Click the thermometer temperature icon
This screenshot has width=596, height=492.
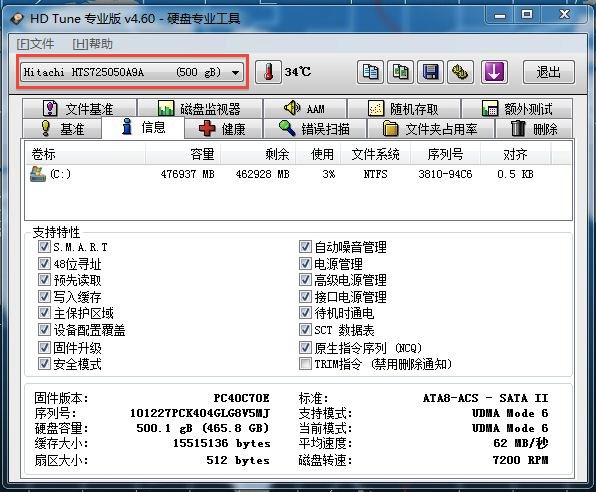[268, 72]
